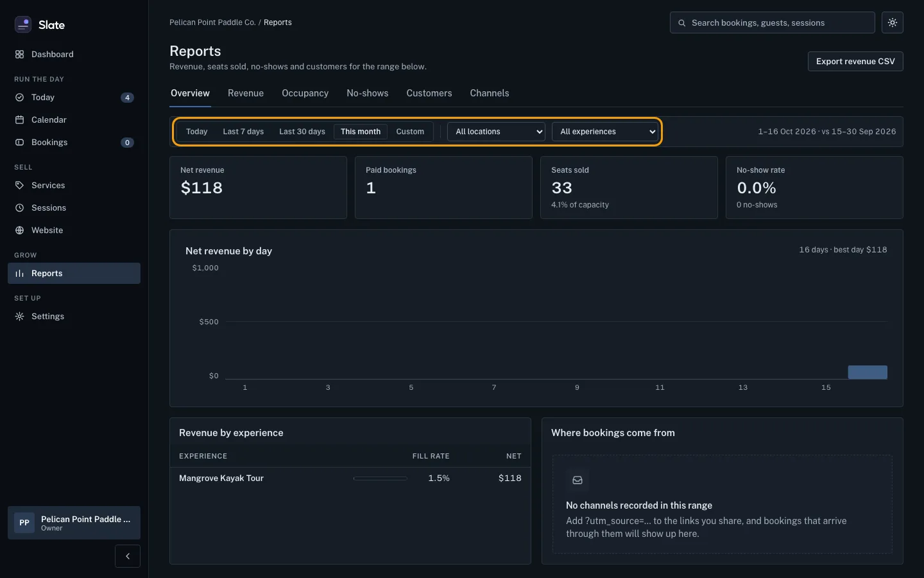924x578 pixels.
Task: Open Bookings in the sidebar
Action: 74,143
